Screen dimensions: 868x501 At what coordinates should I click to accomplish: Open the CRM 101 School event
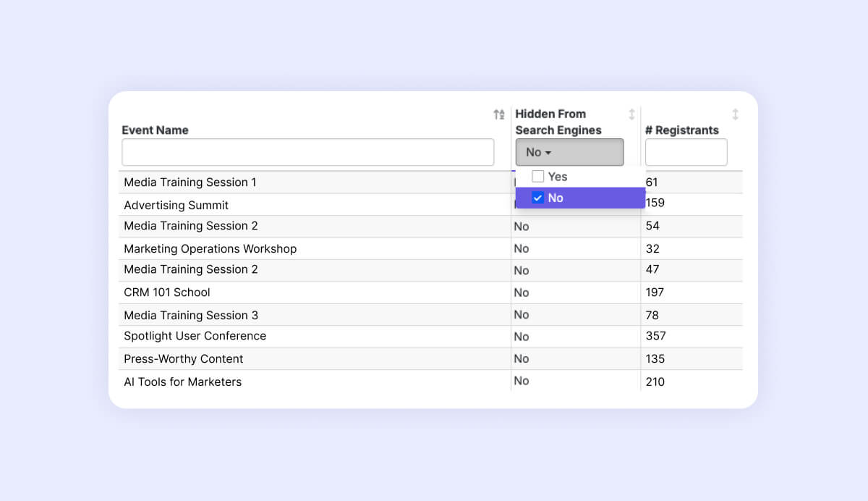tap(166, 292)
